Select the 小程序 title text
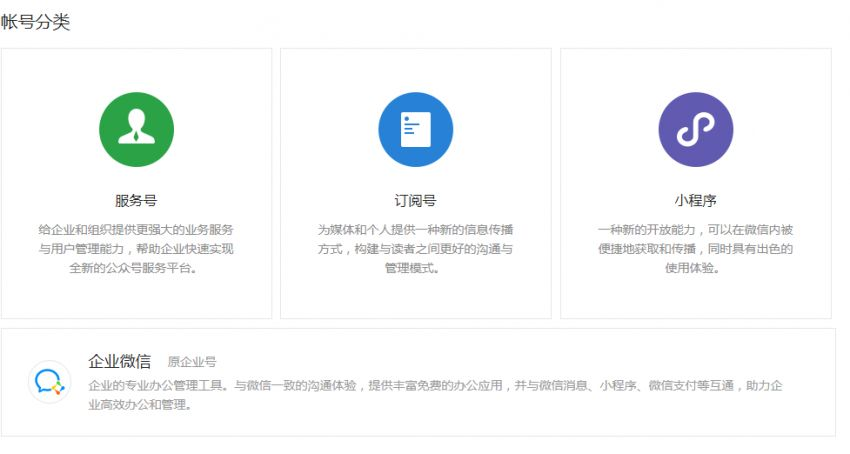Viewport: 850px width, 454px height. 696,201
